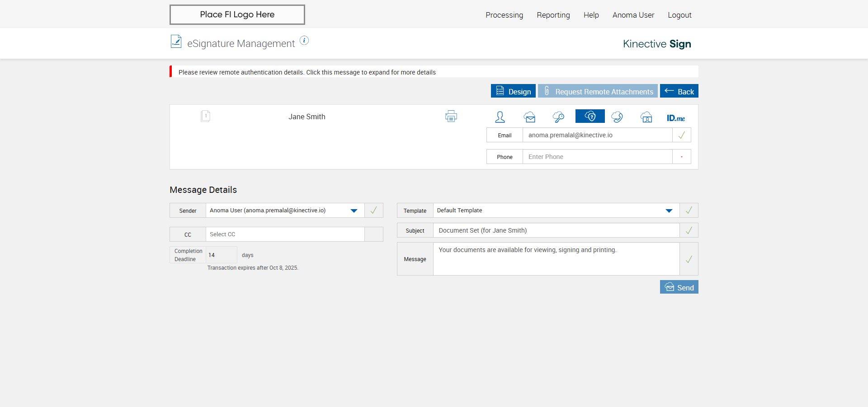Click the document icon left of Jane Smith
Image resolution: width=868 pixels, height=407 pixels.
(x=205, y=116)
